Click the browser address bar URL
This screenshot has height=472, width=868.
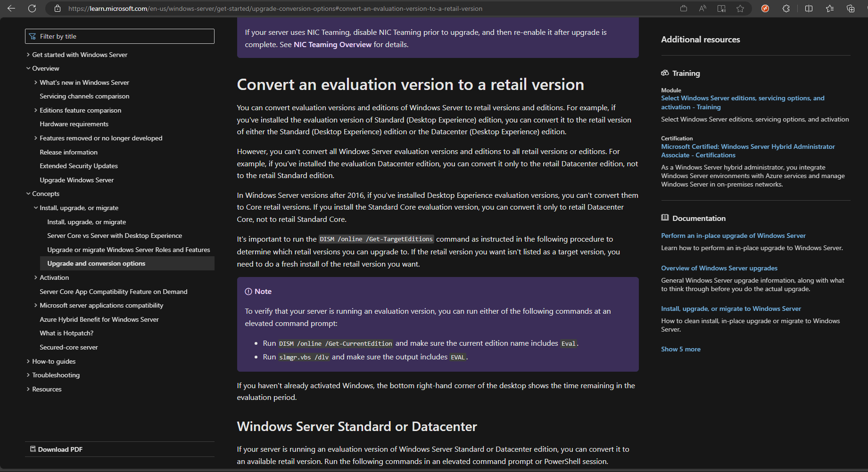pos(275,8)
